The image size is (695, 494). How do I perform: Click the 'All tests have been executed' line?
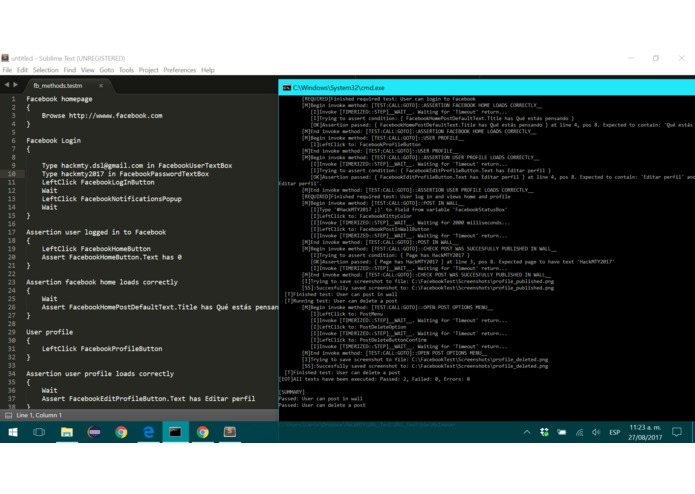pyautogui.click(x=375, y=379)
